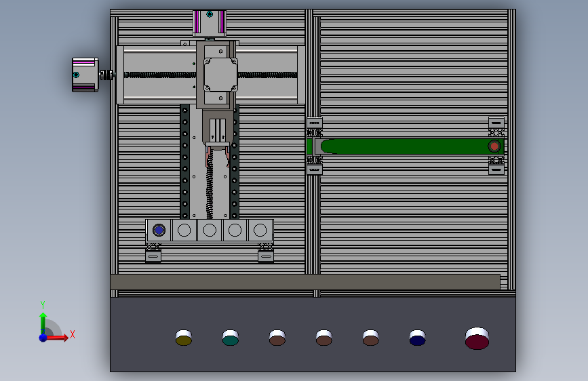
Task: Select the square motor mount plate on the carriage
Action: [x=220, y=75]
